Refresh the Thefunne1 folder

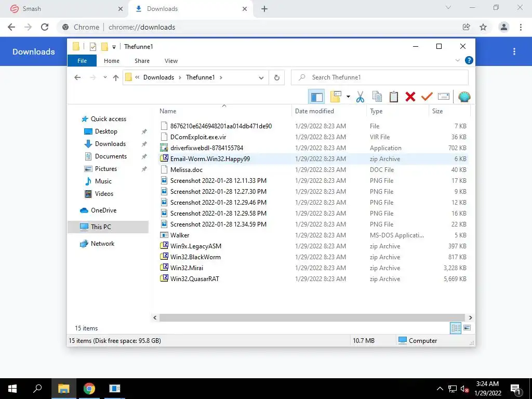[277, 78]
